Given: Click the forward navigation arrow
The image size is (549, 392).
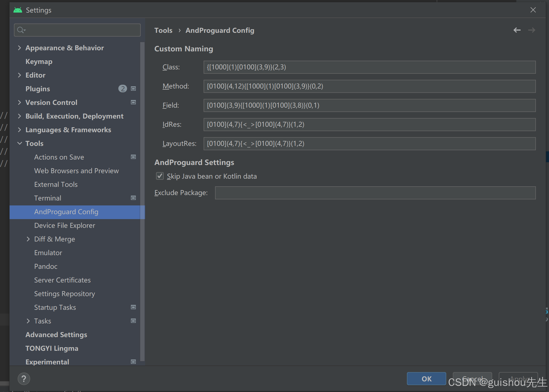Looking at the screenshot, I should [532, 30].
